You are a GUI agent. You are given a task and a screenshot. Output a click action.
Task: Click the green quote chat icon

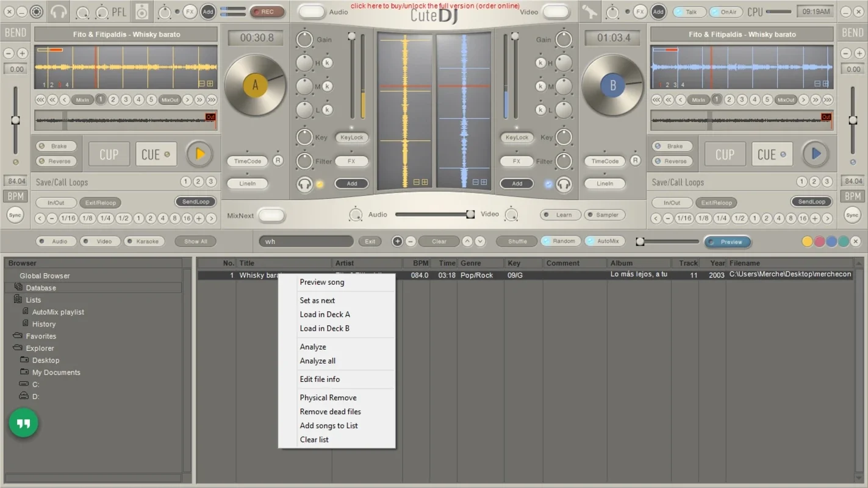pos(23,423)
